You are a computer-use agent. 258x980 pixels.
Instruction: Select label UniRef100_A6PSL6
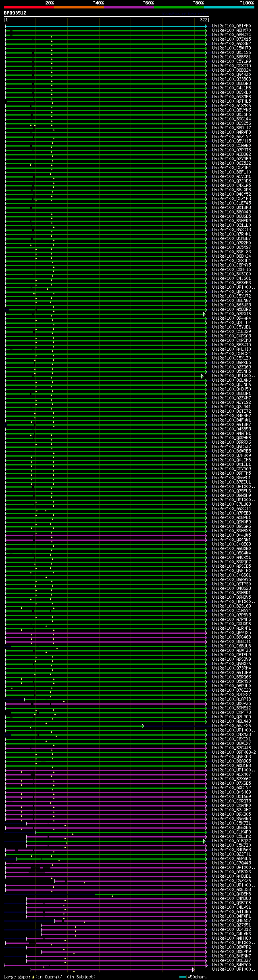click(x=231, y=859)
